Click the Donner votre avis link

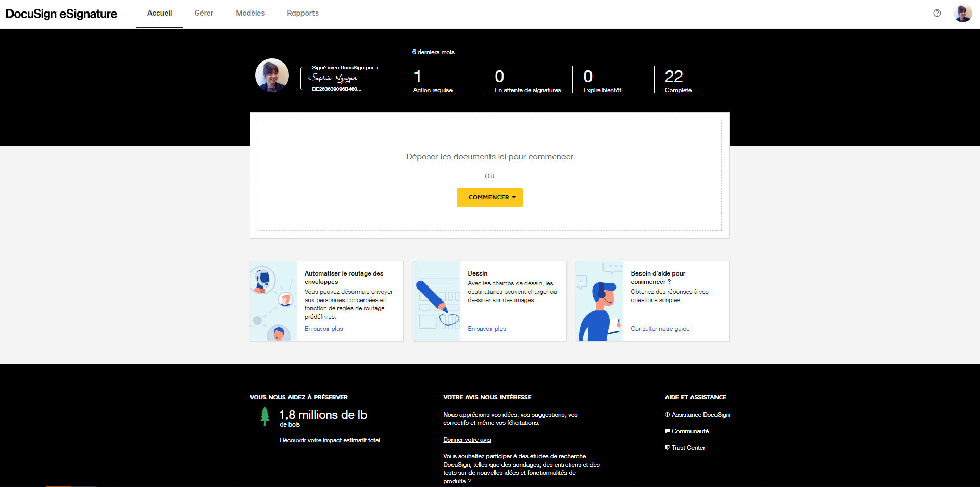pos(467,440)
